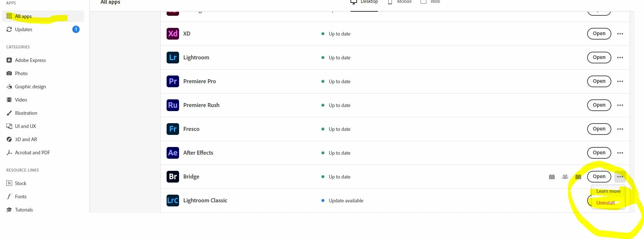Click the Adobe Express sidebar icon
This screenshot has width=644, height=239.
9,60
